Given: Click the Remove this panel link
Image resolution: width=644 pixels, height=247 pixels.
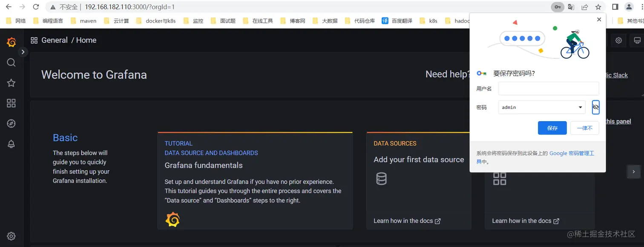Looking at the screenshot, I should click(x=618, y=121).
